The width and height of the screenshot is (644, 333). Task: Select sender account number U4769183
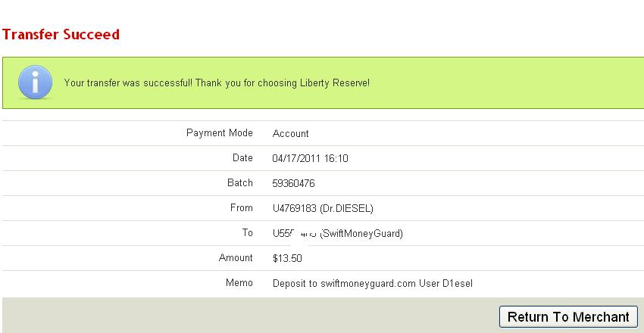292,209
